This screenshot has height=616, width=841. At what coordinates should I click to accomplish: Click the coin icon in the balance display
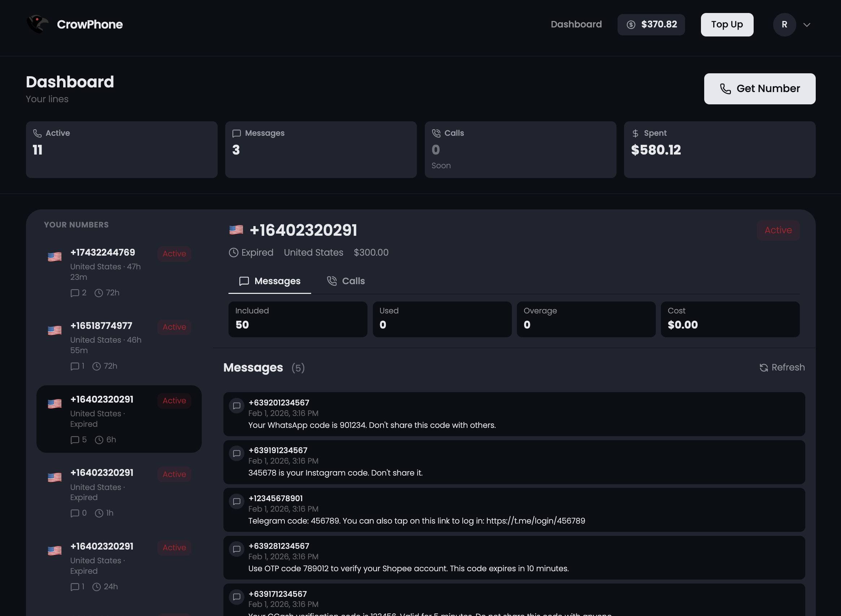[x=631, y=24]
